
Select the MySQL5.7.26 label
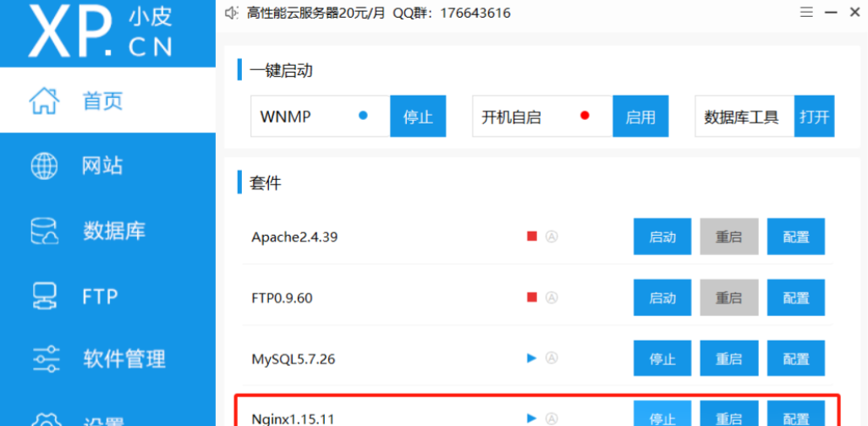click(x=294, y=359)
